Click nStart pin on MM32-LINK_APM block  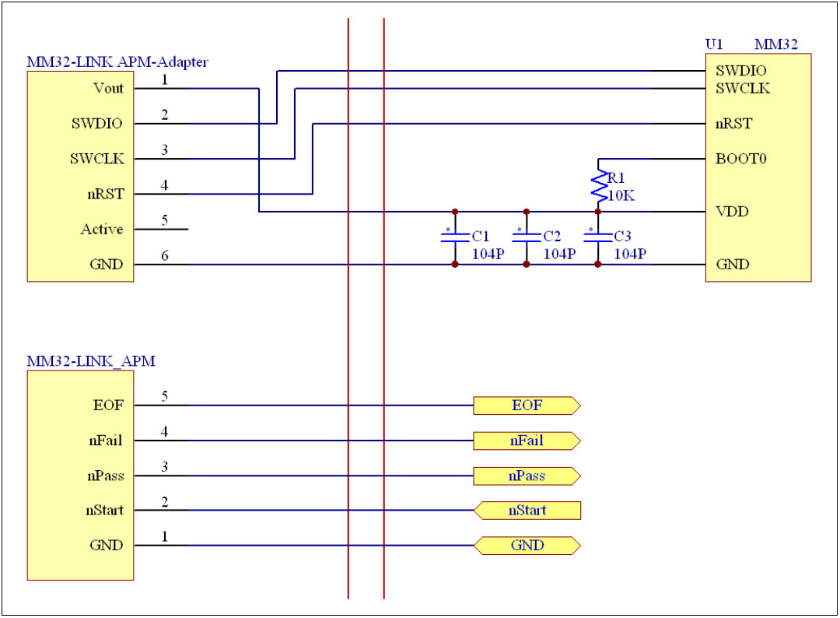[104, 511]
